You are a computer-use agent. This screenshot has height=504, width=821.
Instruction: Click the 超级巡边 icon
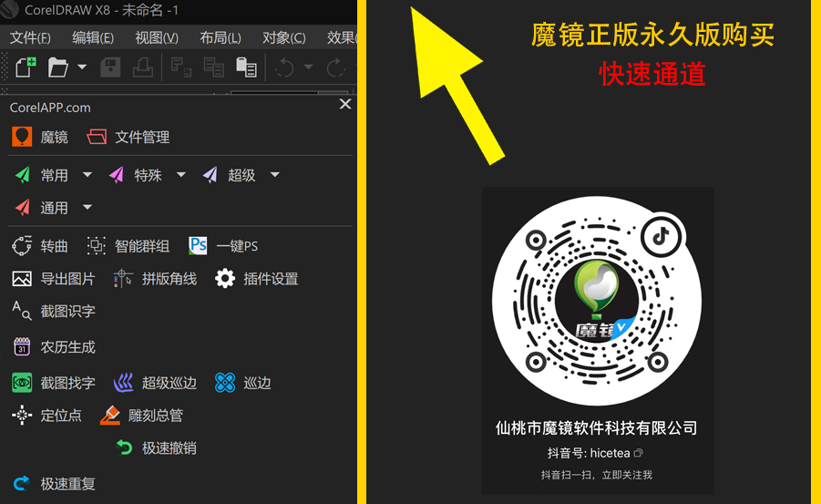124,383
